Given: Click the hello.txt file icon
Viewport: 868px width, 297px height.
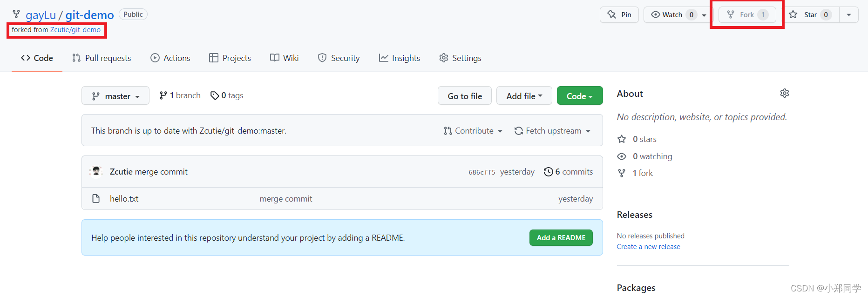Looking at the screenshot, I should click(x=96, y=198).
